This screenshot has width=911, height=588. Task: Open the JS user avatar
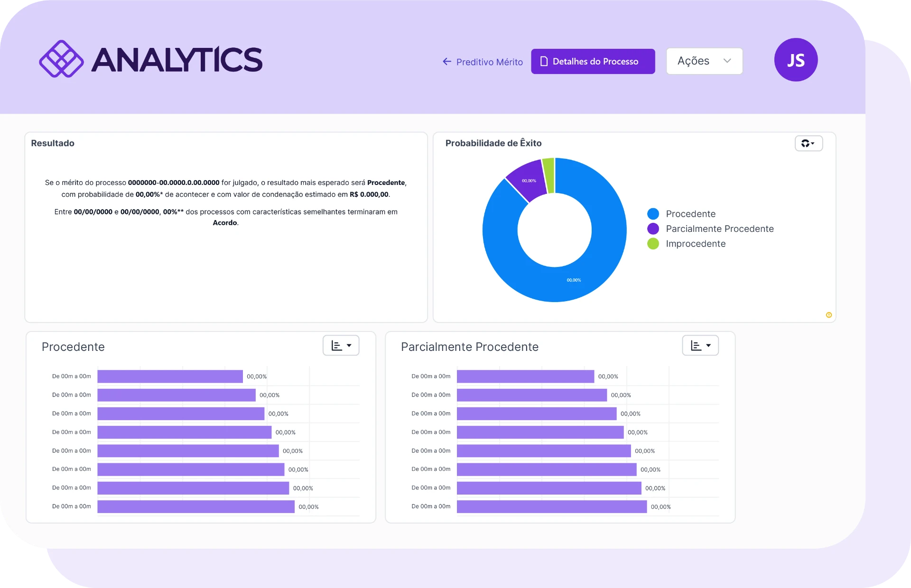[x=796, y=60]
